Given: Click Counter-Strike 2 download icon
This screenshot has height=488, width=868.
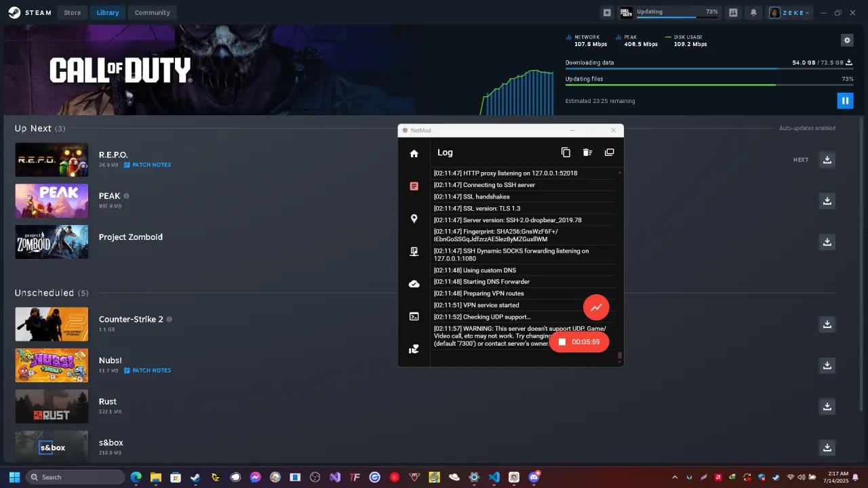Looking at the screenshot, I should [827, 325].
